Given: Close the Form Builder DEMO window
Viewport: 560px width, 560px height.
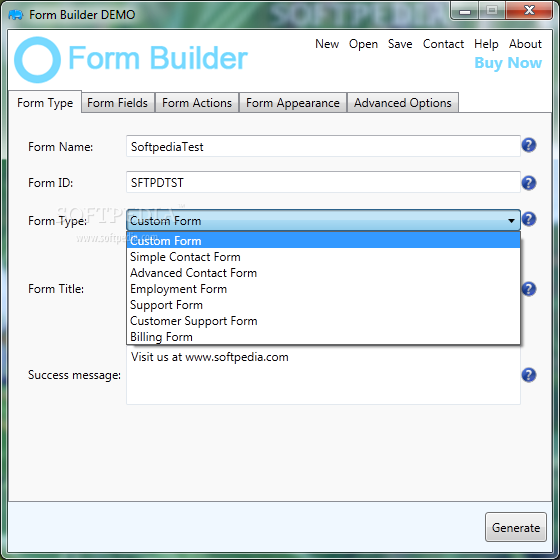Looking at the screenshot, I should (529, 11).
